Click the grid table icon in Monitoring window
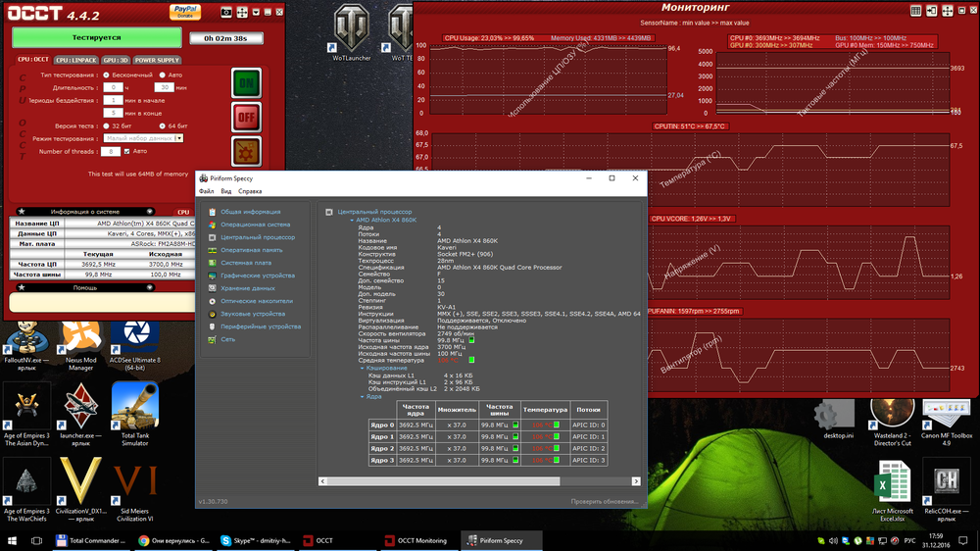980x551 pixels. (915, 11)
